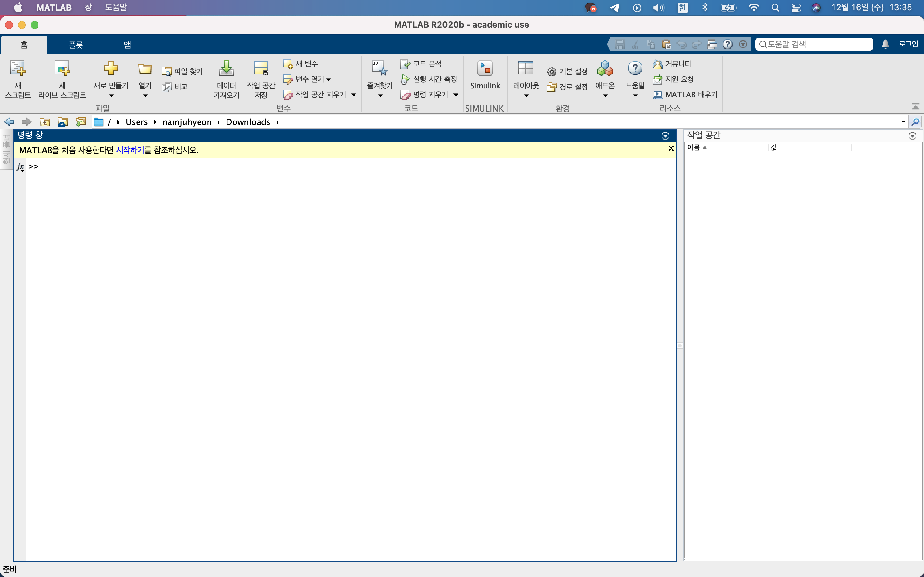Go up one folder level icon
Image resolution: width=924 pixels, height=577 pixels.
45,122
